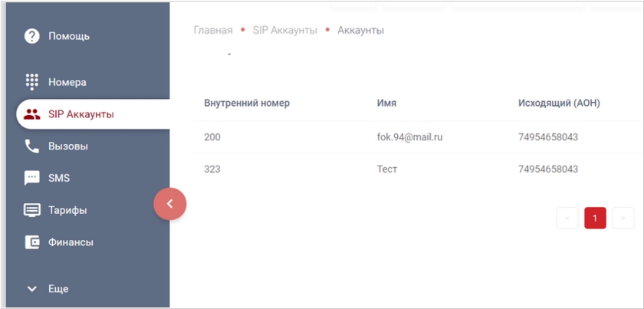Go to pagination page 1
The image size is (644, 309).
pyautogui.click(x=595, y=219)
